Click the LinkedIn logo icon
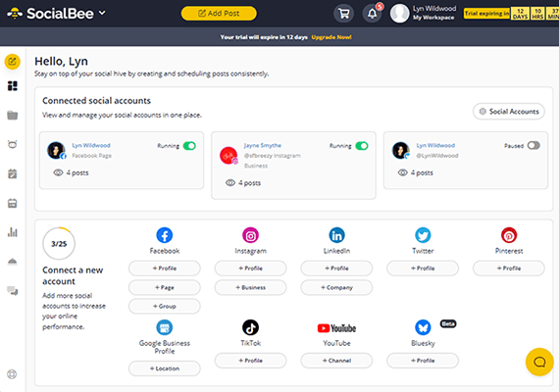 337,235
